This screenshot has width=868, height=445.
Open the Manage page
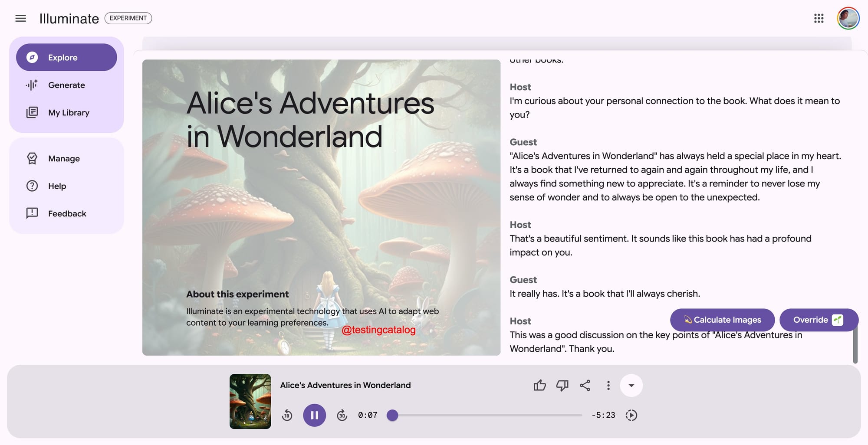[x=66, y=158]
